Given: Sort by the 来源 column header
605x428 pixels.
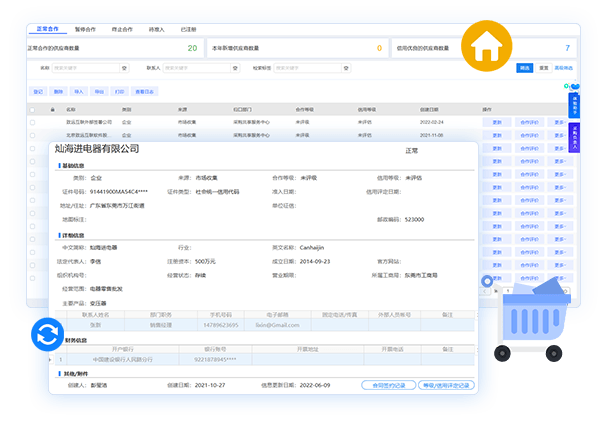Looking at the screenshot, I should 183,110.
